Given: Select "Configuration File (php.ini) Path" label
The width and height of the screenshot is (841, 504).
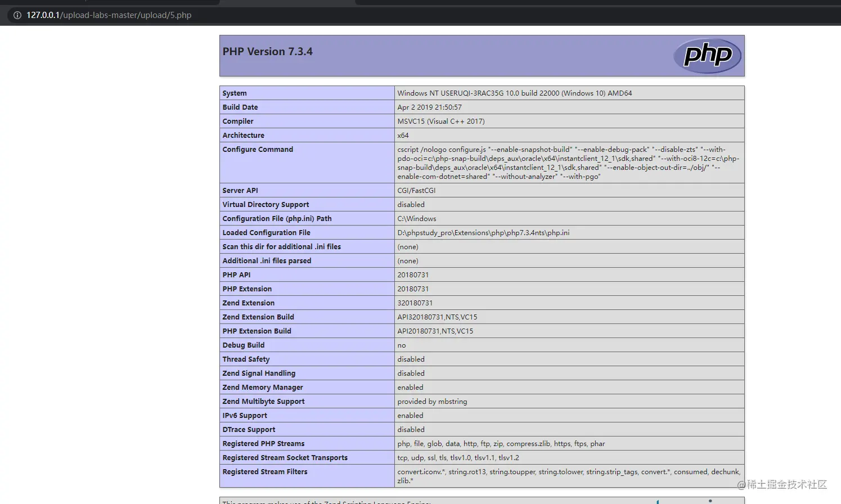Looking at the screenshot, I should (277, 219).
